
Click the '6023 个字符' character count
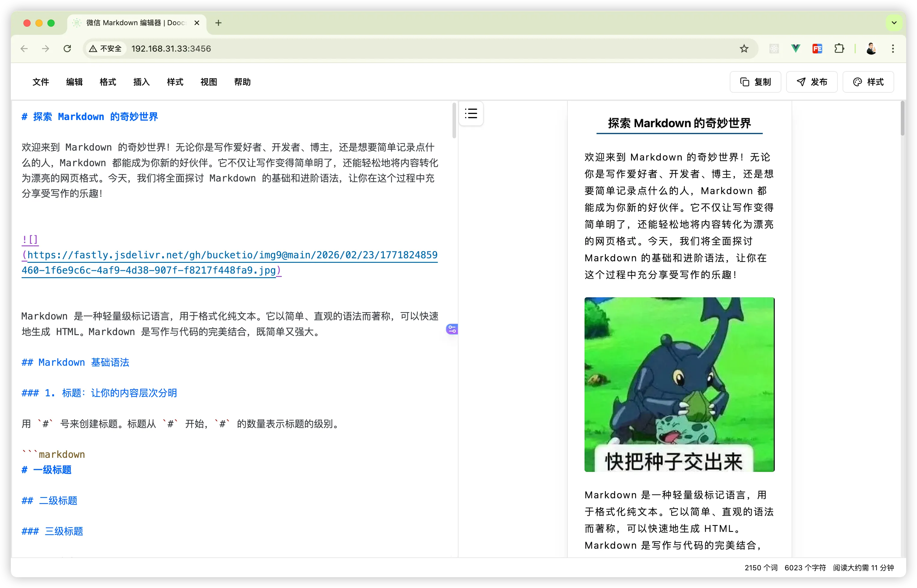(805, 568)
